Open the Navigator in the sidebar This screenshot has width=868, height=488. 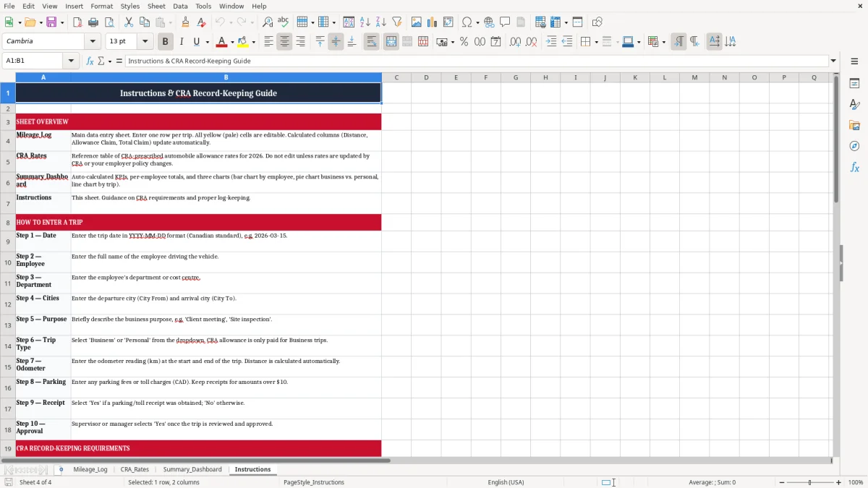click(854, 146)
